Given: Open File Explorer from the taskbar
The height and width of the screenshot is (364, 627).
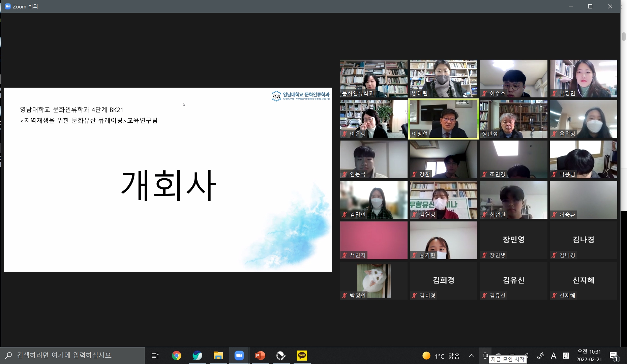Looking at the screenshot, I should 218,355.
